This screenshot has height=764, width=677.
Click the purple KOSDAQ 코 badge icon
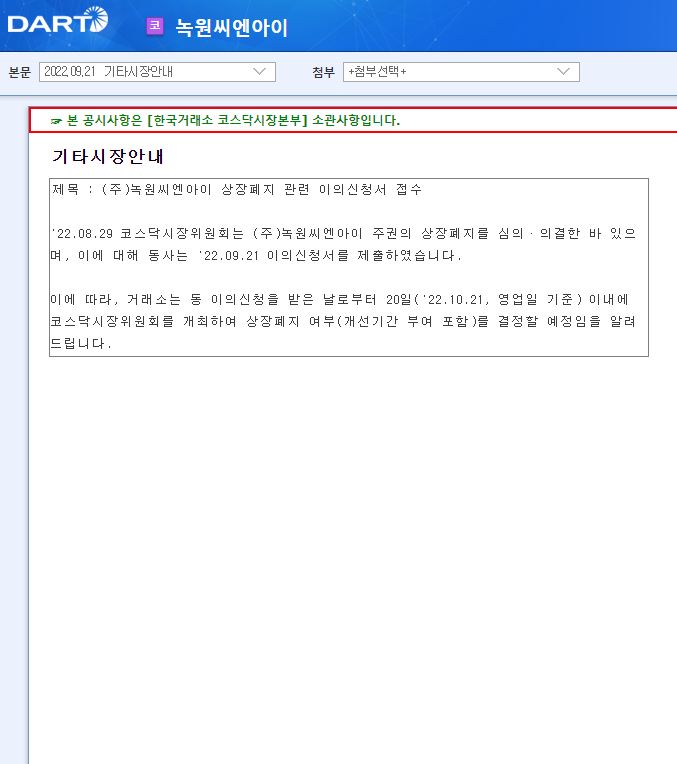click(155, 26)
